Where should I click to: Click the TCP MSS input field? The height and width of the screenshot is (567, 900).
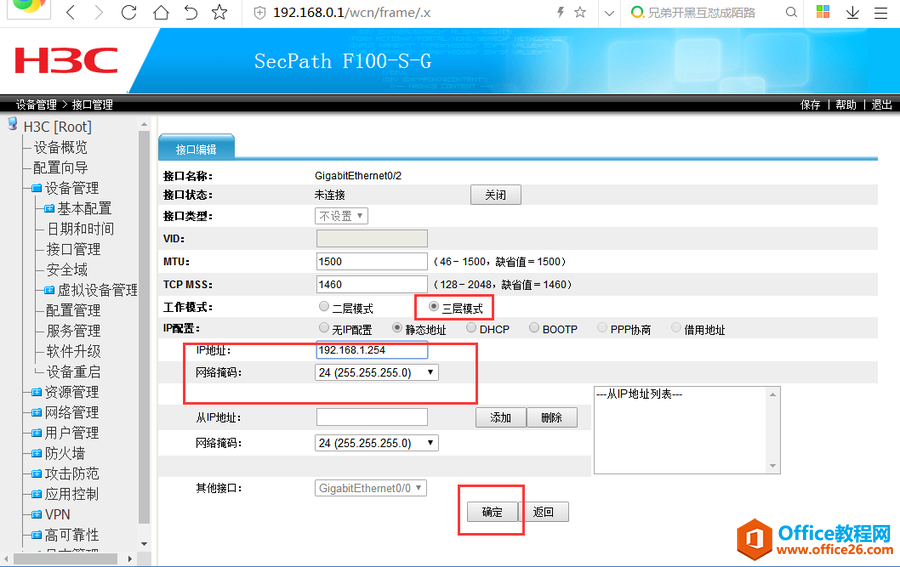[372, 285]
